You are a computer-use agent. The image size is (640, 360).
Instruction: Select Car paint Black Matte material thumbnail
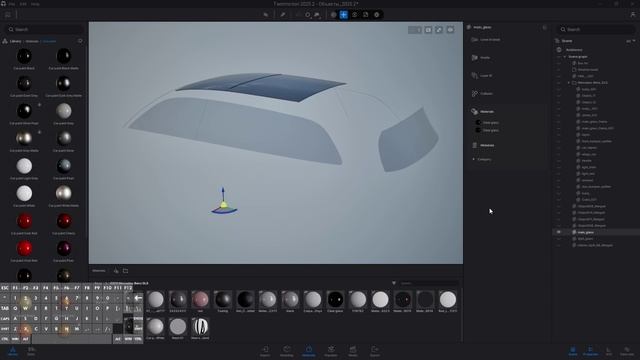64,56
